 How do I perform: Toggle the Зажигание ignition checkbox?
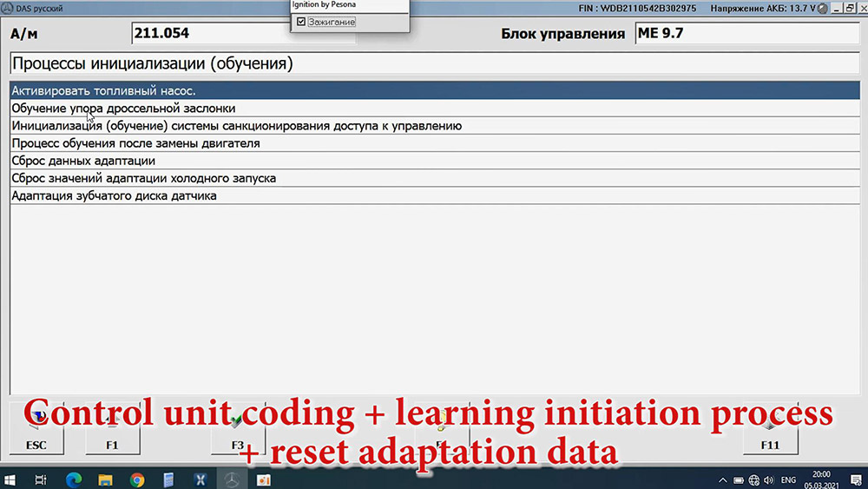pos(301,22)
